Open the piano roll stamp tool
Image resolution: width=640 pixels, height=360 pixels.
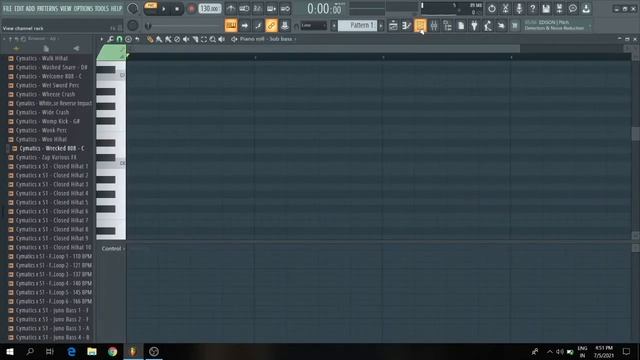[x=128, y=39]
